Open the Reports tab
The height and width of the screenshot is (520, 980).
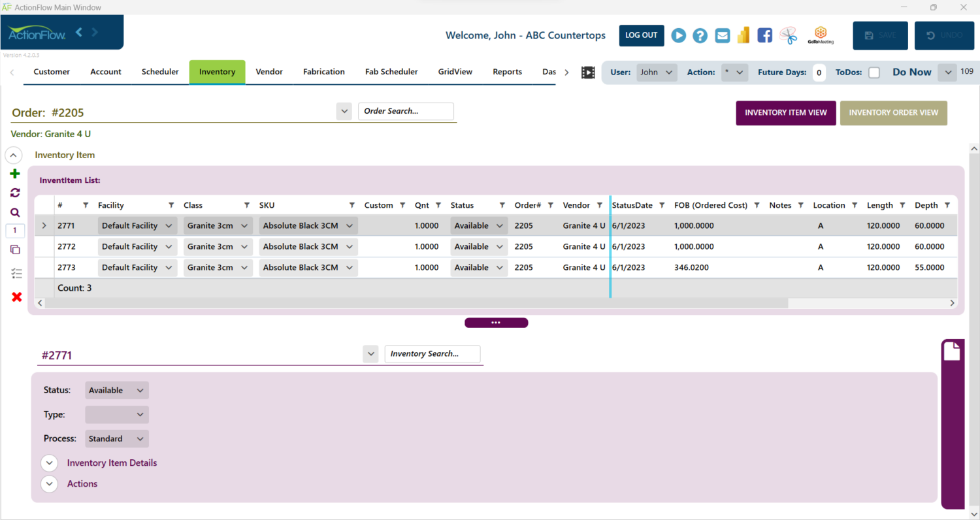[x=507, y=72]
